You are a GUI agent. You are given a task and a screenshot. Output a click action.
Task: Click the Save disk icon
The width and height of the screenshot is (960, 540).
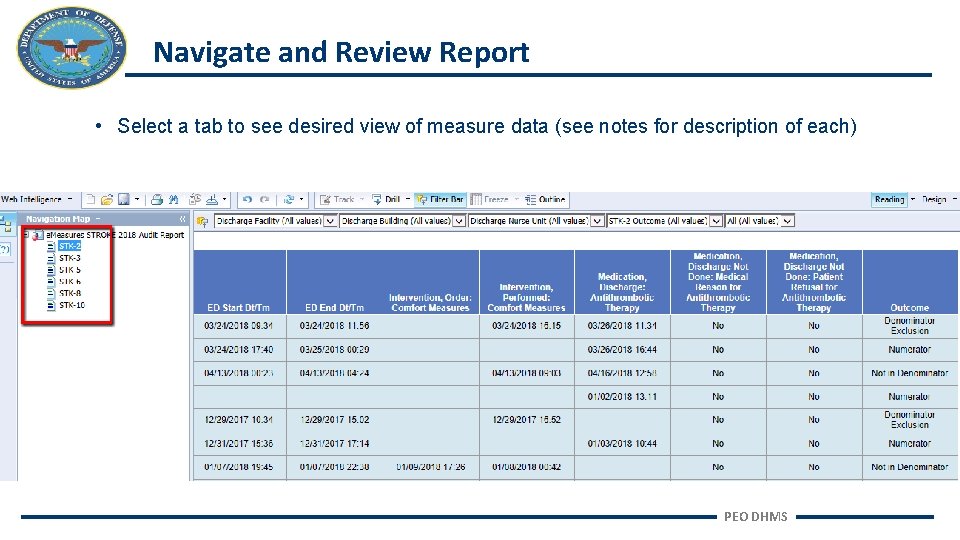point(124,200)
